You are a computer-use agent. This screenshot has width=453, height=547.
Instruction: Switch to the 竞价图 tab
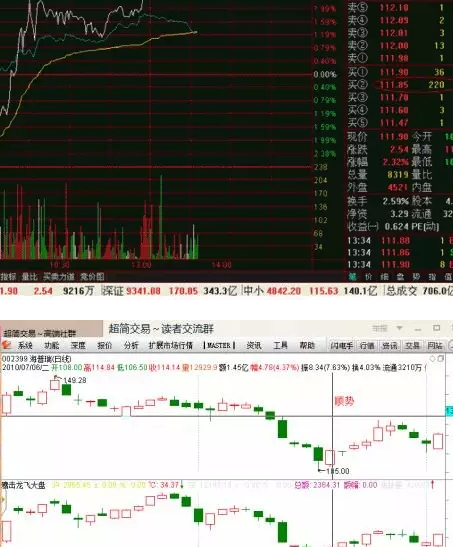[92, 277]
